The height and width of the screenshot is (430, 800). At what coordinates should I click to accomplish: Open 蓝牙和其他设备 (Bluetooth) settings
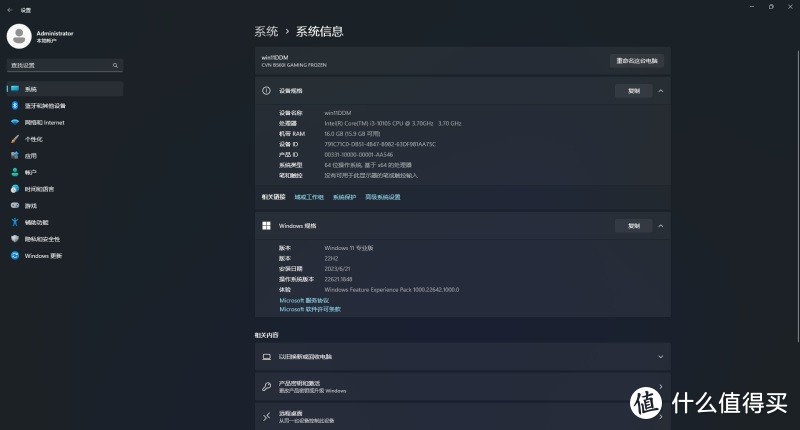[45, 106]
